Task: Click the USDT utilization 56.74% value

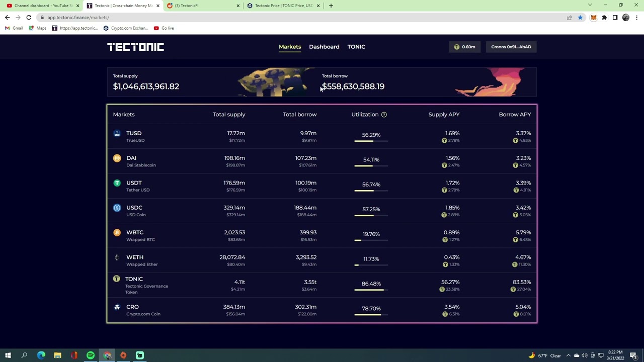Action: [x=371, y=185]
